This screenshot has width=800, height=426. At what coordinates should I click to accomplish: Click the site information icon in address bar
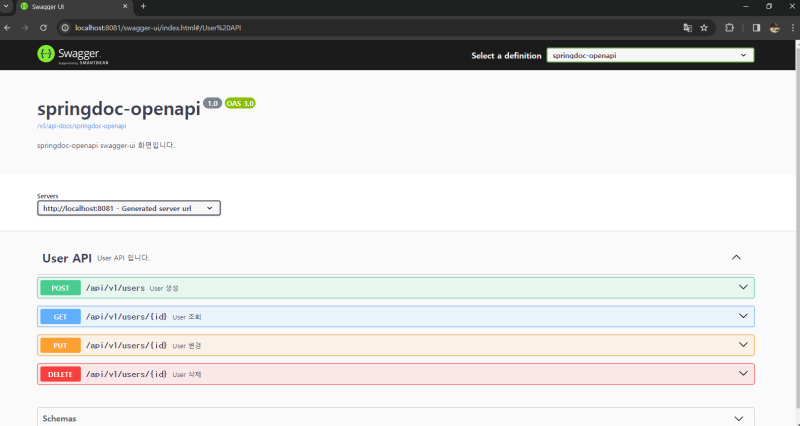point(65,28)
